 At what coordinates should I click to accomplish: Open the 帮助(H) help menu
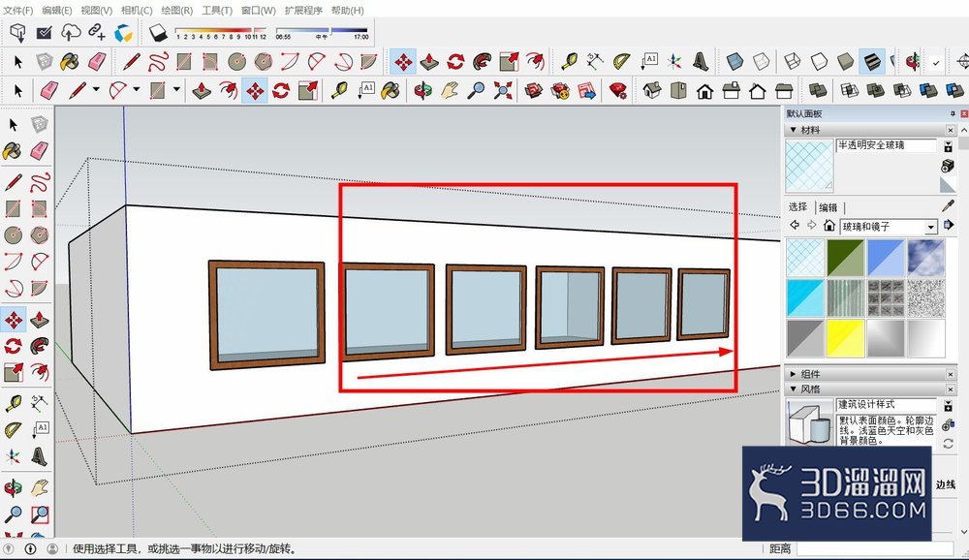pos(347,11)
